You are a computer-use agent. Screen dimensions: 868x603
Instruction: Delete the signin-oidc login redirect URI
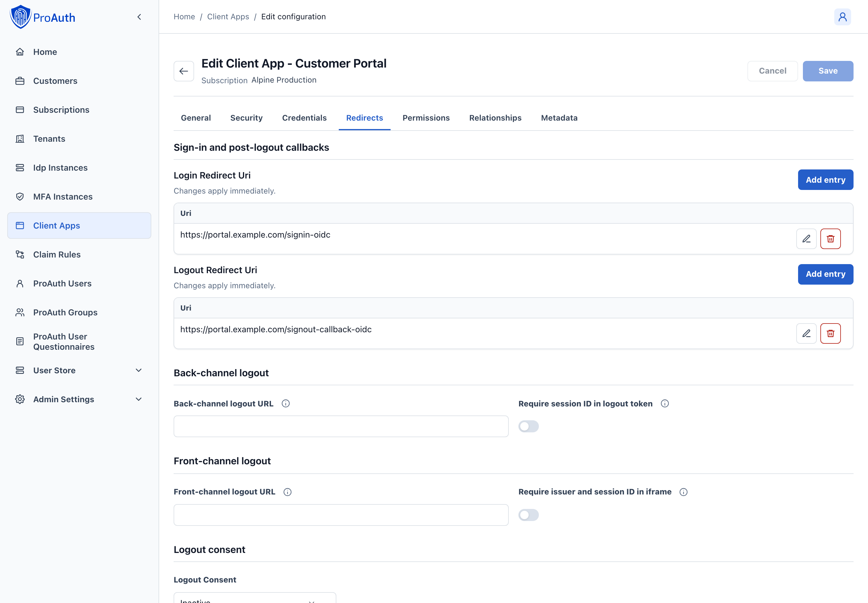pos(830,239)
